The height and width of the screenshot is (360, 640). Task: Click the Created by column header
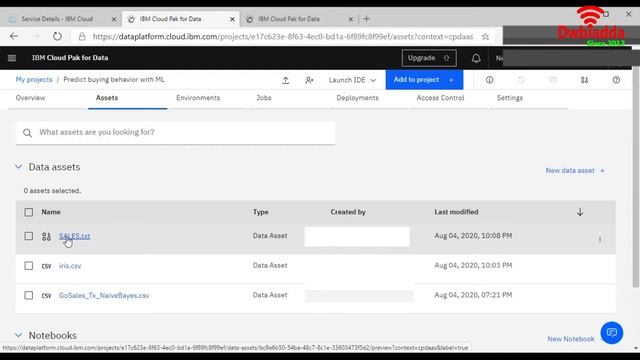click(348, 212)
